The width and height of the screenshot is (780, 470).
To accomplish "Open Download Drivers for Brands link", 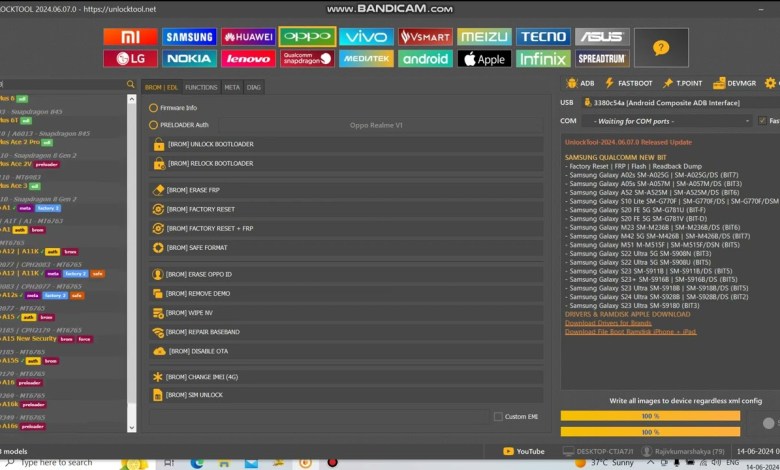I will 608,323.
